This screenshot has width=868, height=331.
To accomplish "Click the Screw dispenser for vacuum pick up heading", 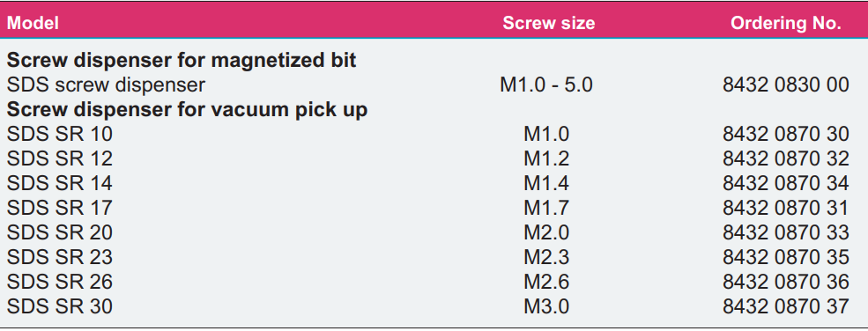I will click(x=187, y=110).
